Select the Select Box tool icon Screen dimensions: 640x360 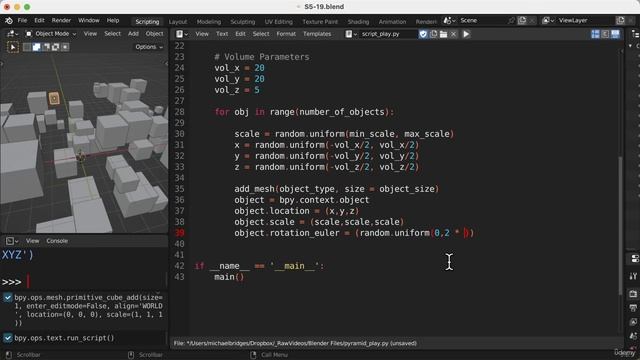coord(13,47)
